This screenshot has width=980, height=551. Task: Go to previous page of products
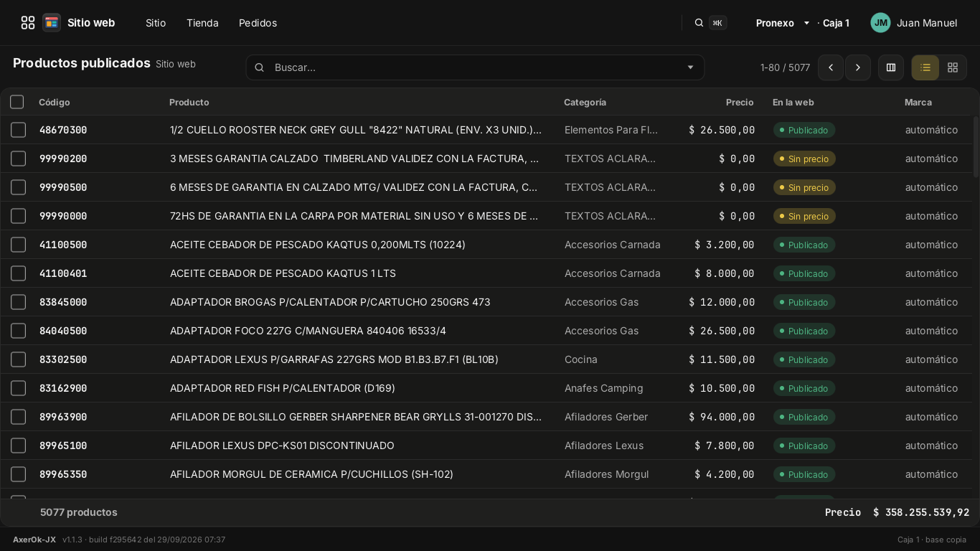pos(831,67)
